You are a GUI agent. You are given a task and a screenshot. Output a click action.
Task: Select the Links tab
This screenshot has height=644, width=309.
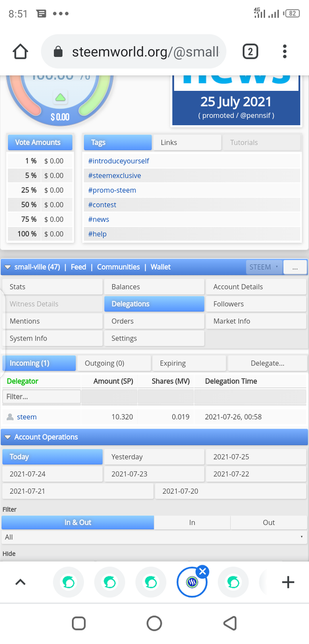tap(187, 143)
